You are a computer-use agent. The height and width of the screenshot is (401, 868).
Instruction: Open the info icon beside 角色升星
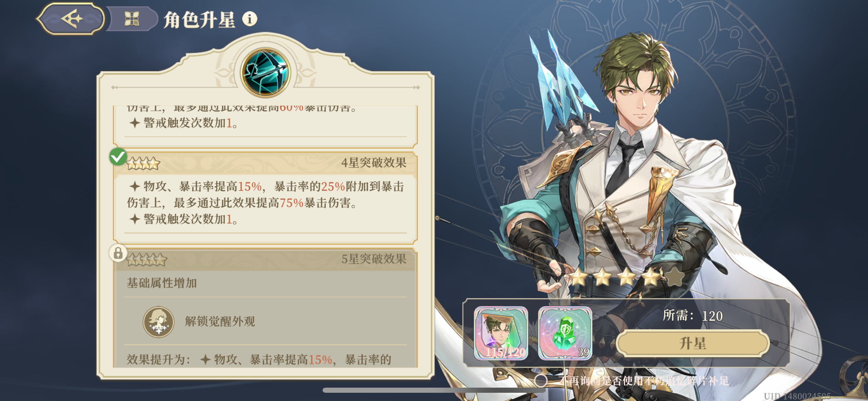[x=250, y=19]
